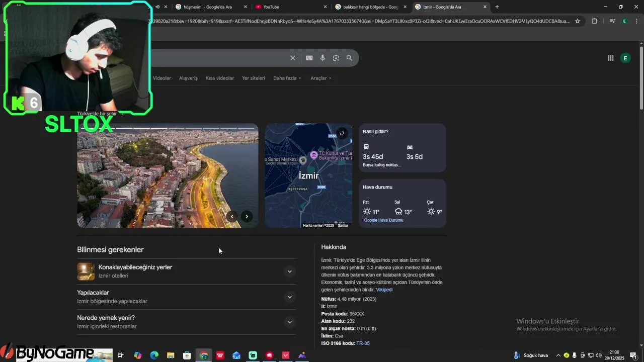Select the Yer siteleri search filter
Image resolution: width=644 pixels, height=362 pixels.
click(254, 78)
